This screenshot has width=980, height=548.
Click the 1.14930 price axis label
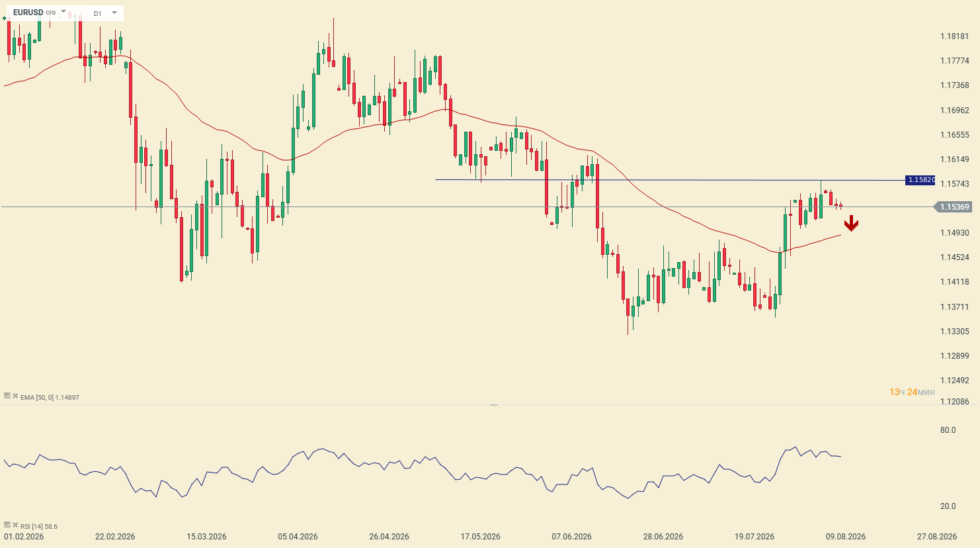click(954, 233)
